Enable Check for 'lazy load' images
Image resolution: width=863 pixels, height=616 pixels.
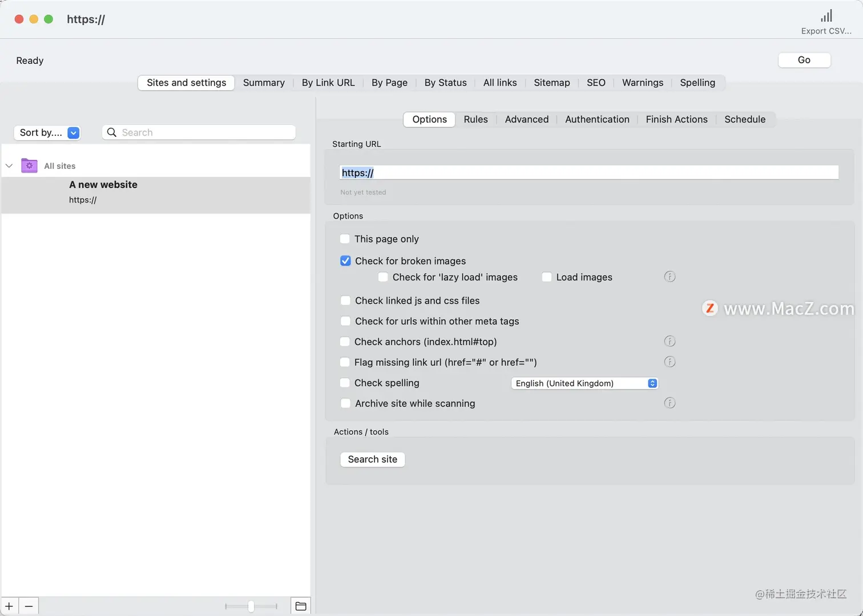coord(383,277)
